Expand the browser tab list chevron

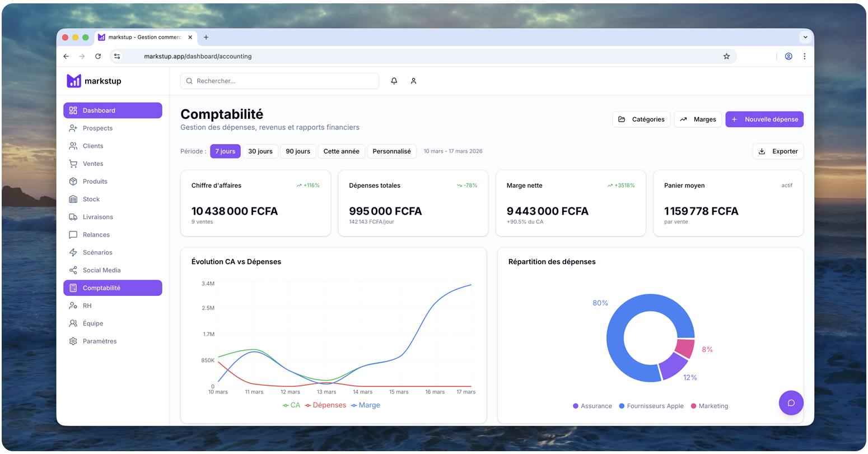click(x=805, y=37)
